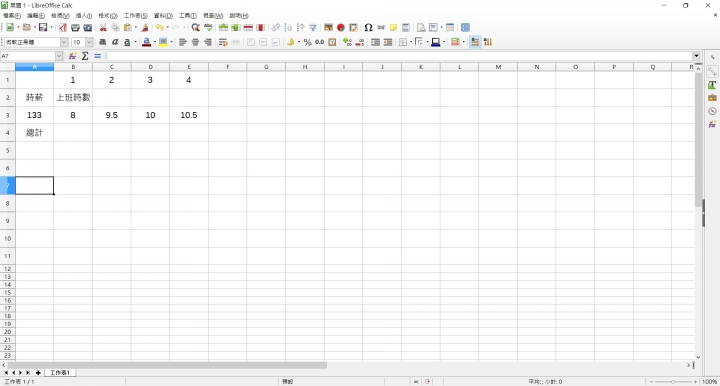The width and height of the screenshot is (720, 386).
Task: Sort ascending icon
Action: pos(288,28)
